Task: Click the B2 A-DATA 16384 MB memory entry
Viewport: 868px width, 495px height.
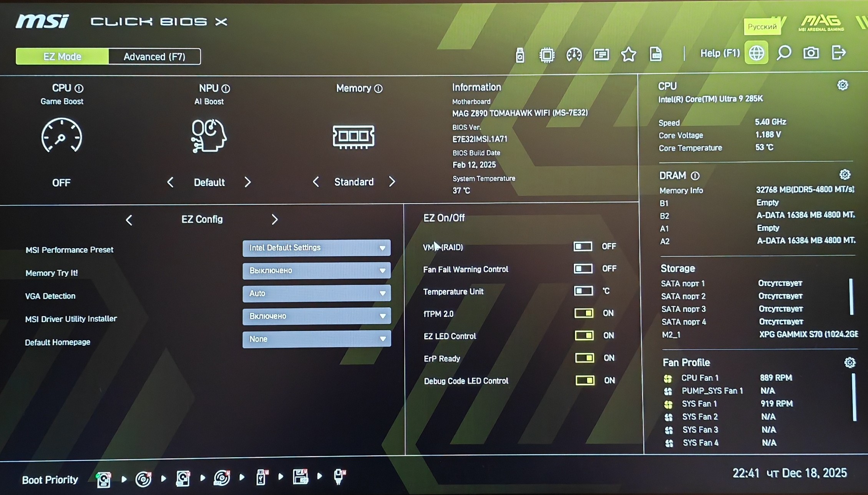Action: click(806, 215)
